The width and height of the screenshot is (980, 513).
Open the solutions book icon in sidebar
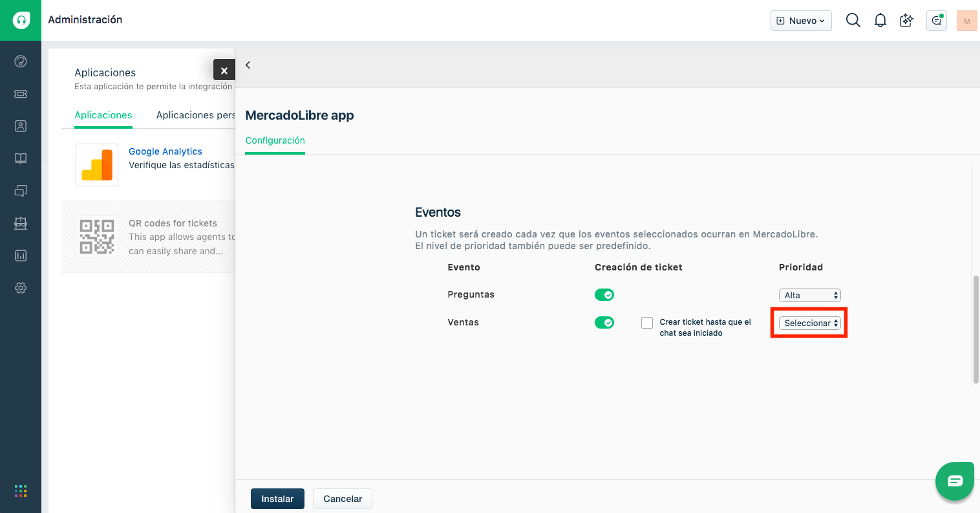click(x=21, y=158)
